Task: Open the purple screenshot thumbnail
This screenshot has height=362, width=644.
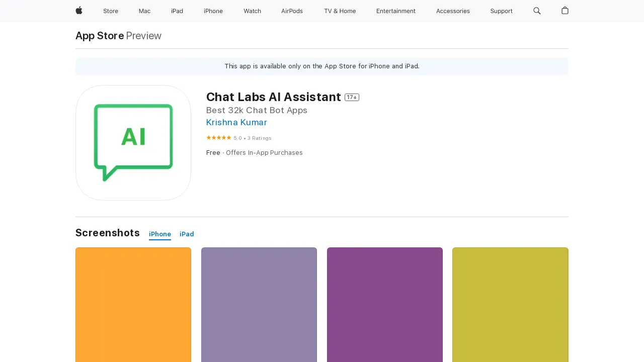Action: 384,304
